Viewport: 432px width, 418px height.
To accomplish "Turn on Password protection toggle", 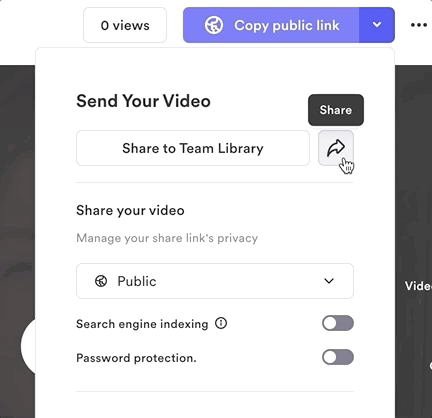I will click(338, 357).
